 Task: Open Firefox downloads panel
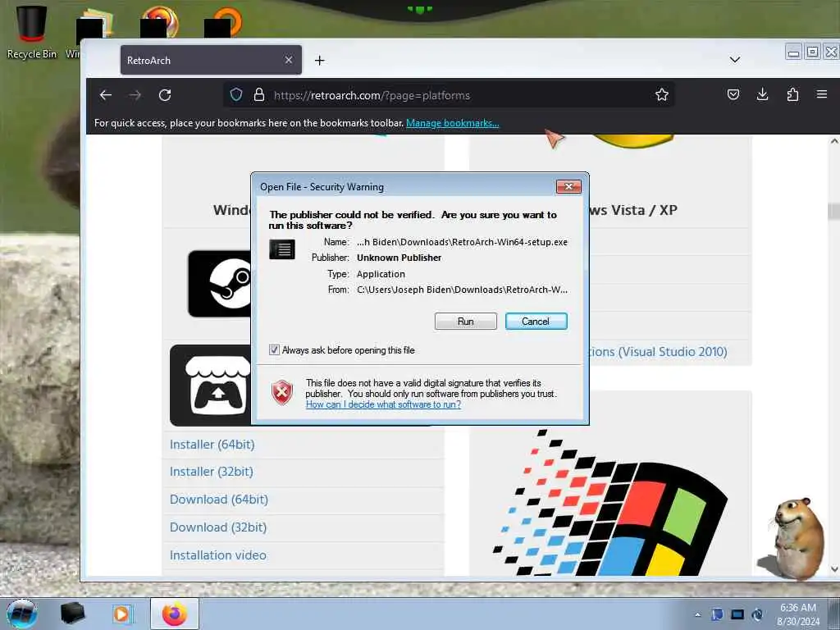[762, 95]
